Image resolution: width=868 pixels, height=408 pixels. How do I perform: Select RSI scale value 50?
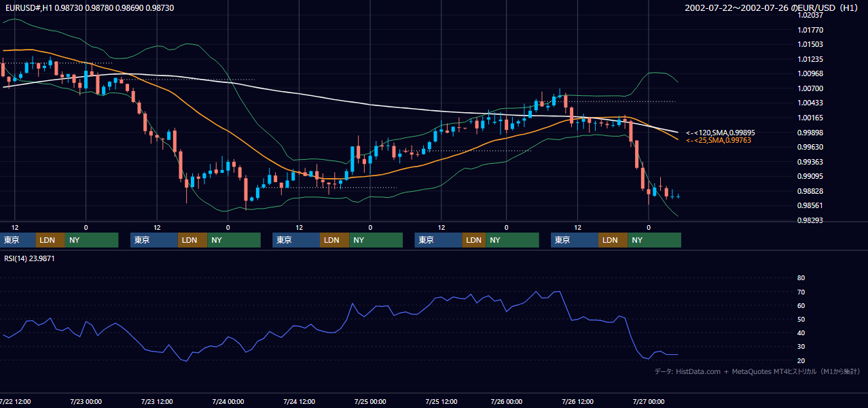tap(801, 319)
